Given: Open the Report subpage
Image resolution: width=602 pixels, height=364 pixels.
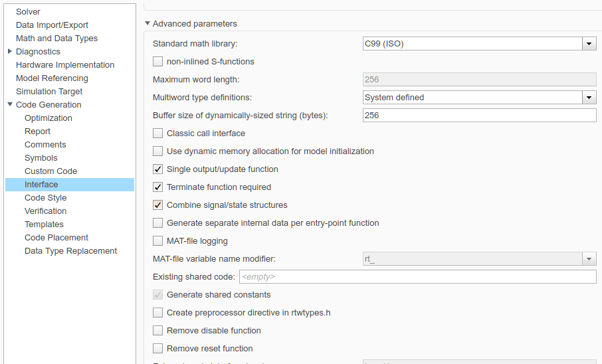Looking at the screenshot, I should (x=37, y=132).
